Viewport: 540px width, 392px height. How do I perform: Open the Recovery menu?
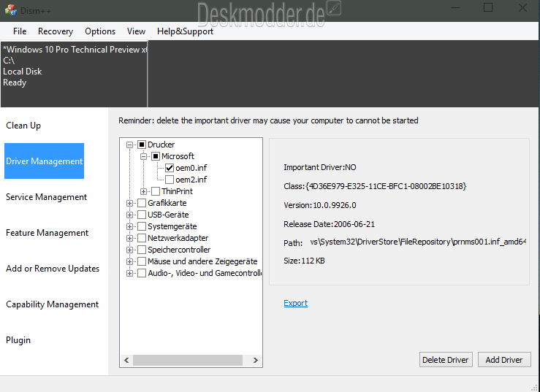(56, 31)
